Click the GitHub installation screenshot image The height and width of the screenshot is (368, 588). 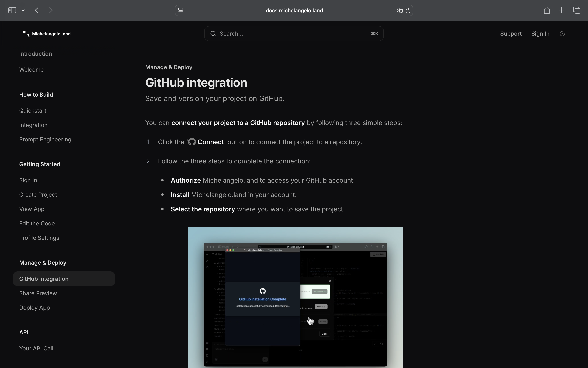(295, 297)
